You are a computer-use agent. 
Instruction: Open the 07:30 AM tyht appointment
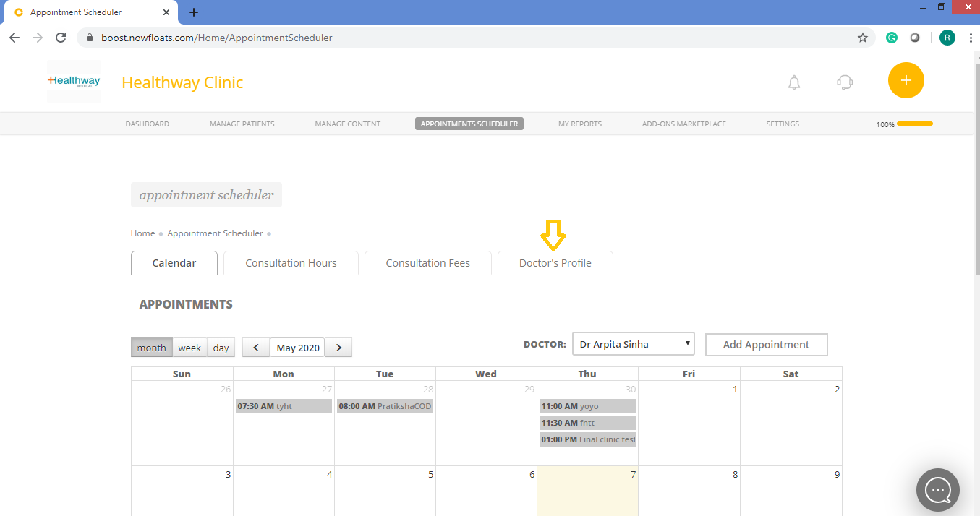pyautogui.click(x=284, y=406)
